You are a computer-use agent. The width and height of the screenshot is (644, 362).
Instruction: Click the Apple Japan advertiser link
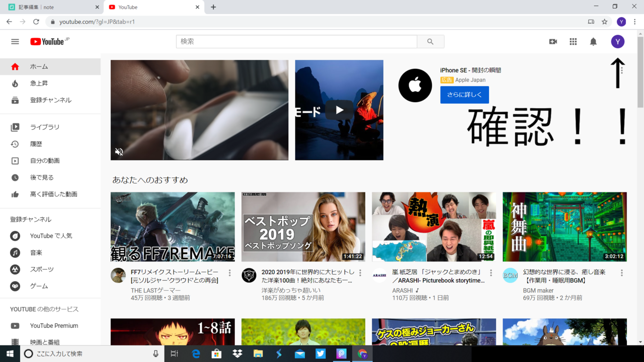point(470,80)
